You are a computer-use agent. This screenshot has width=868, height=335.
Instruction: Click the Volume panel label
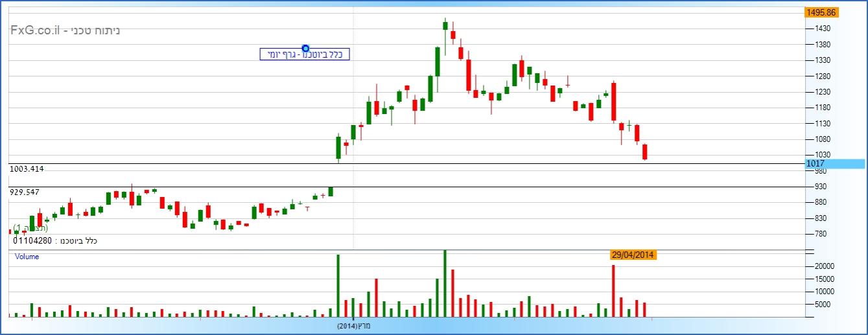[27, 257]
